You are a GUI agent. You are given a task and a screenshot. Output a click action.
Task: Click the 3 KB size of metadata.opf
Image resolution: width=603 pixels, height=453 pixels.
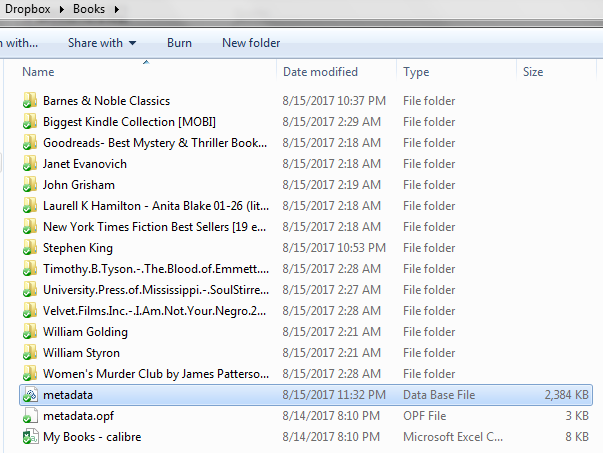click(577, 416)
